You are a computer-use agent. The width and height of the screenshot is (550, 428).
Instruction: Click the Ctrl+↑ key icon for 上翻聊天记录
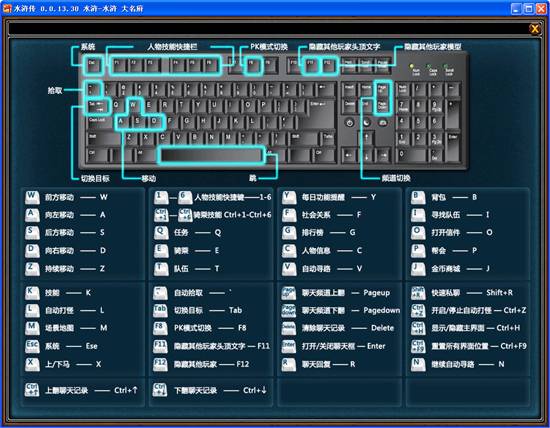(x=32, y=390)
